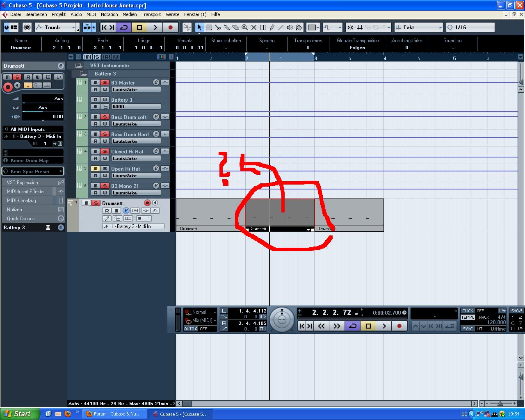Open automation mode Touch dropdown
525x420 pixels.
57,27
